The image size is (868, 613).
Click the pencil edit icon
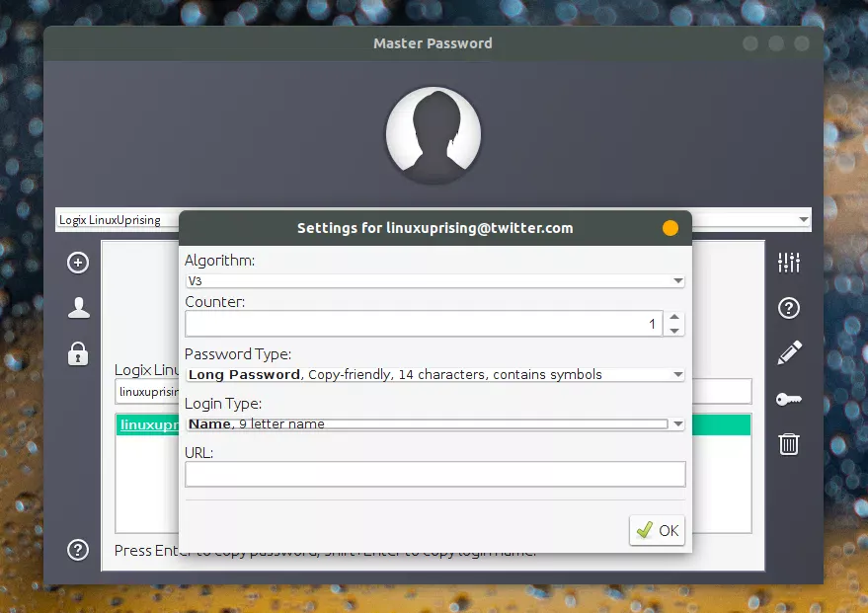[789, 352]
